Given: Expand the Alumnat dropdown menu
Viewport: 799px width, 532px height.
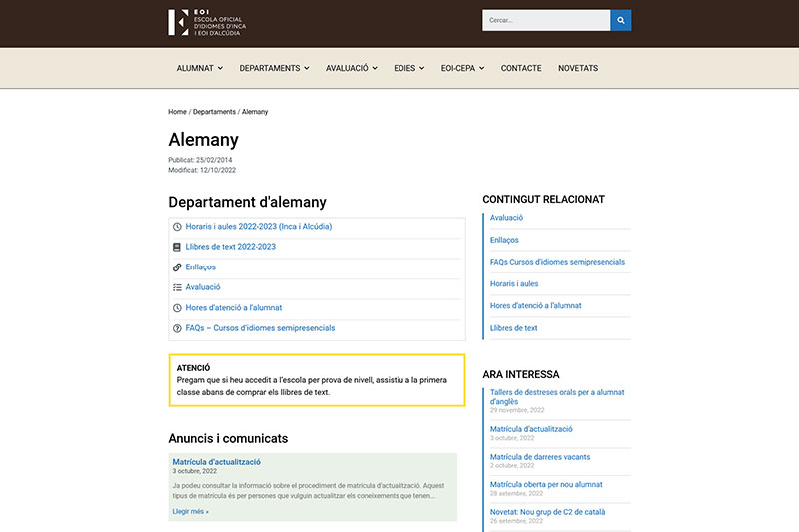Looking at the screenshot, I should (199, 68).
